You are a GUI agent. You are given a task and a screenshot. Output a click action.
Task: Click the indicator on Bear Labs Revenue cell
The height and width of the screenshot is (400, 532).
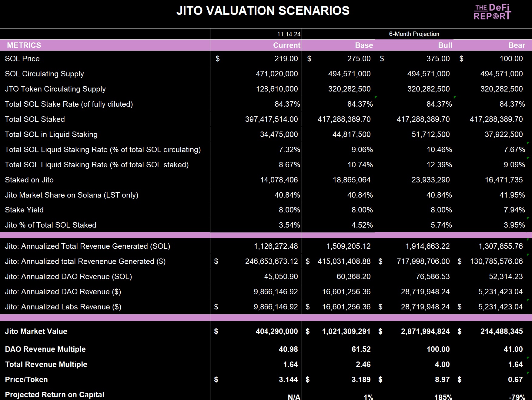527,300
